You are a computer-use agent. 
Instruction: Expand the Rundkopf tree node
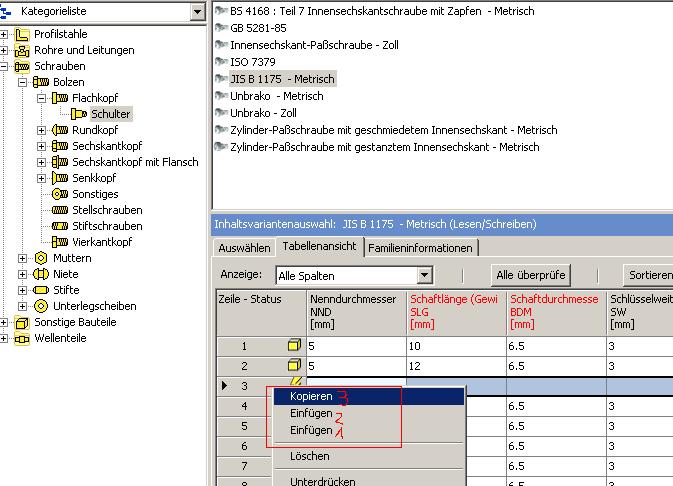[42, 130]
